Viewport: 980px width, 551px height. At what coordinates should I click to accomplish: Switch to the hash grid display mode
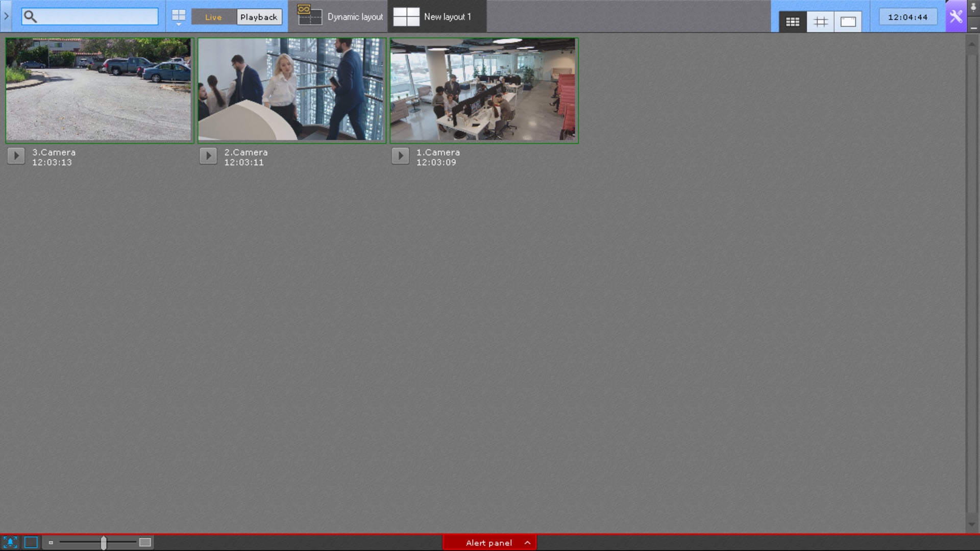820,22
